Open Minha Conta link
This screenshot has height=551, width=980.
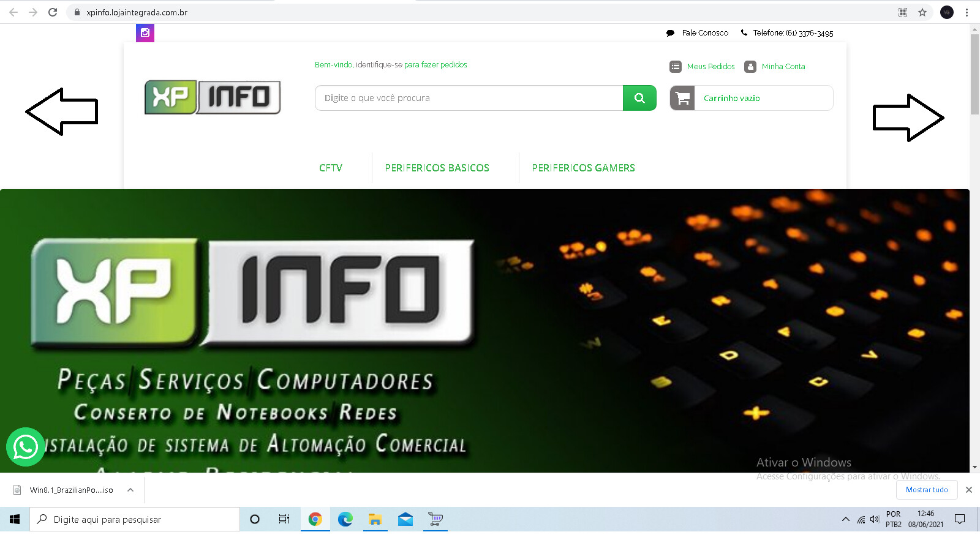(783, 67)
